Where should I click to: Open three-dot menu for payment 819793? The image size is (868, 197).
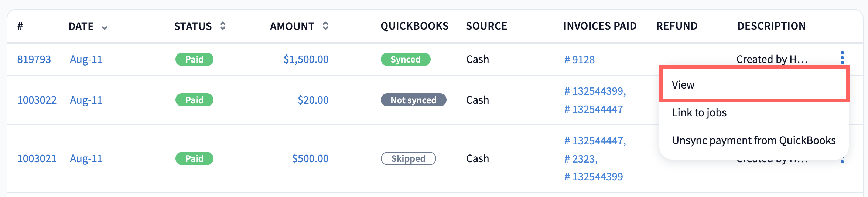pos(842,58)
